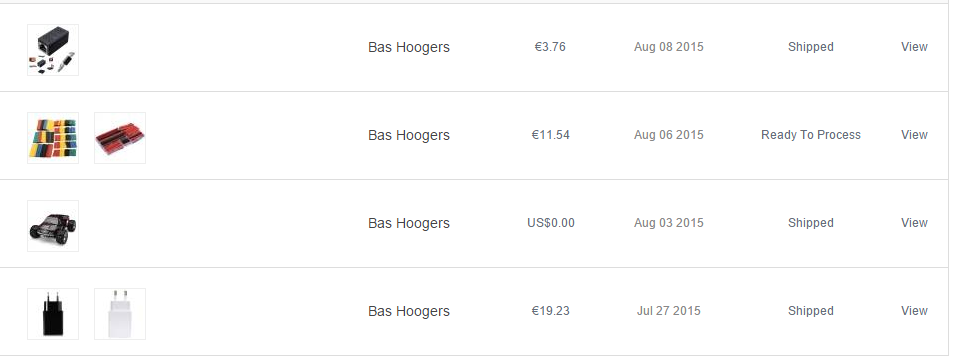The height and width of the screenshot is (362, 970).
Task: View the Aug 06 2015 order
Action: click(x=914, y=135)
